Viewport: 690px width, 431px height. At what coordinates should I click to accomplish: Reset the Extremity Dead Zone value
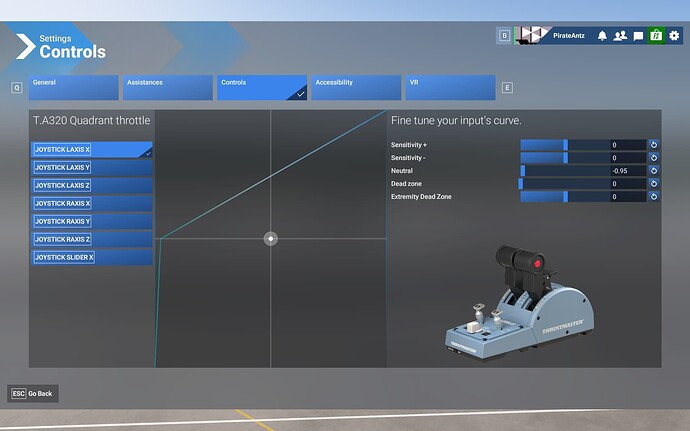[654, 197]
